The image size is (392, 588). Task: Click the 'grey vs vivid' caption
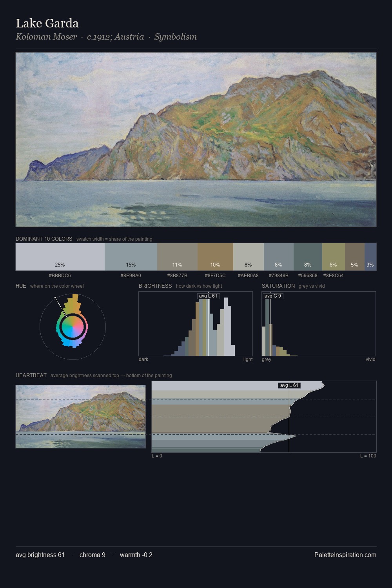312,286
